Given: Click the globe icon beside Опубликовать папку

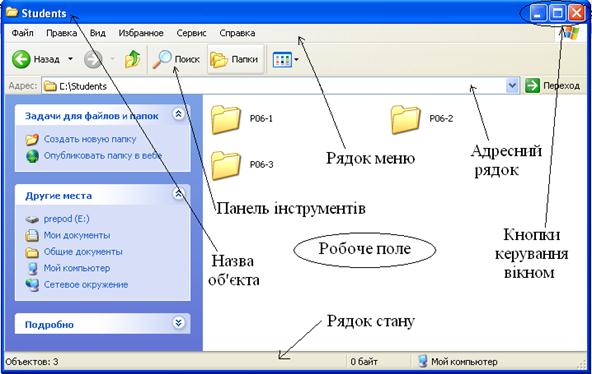Looking at the screenshot, I should 32,156.
